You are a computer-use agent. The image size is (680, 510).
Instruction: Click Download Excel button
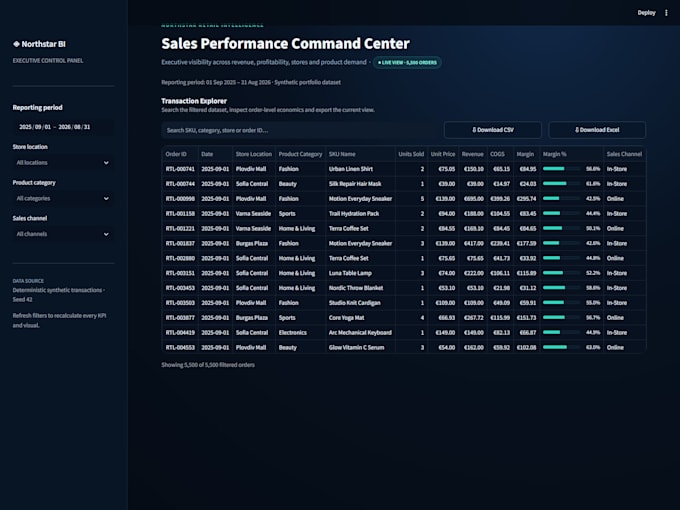[597, 130]
